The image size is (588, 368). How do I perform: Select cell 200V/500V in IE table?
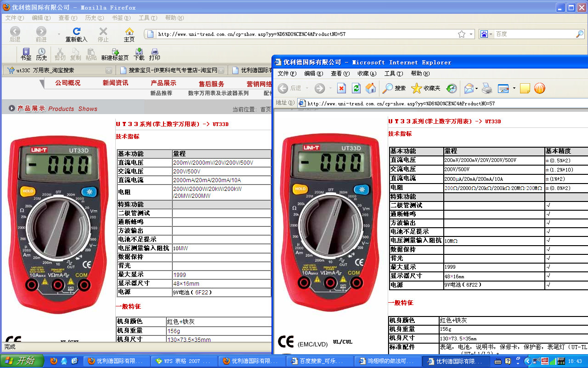click(x=494, y=169)
